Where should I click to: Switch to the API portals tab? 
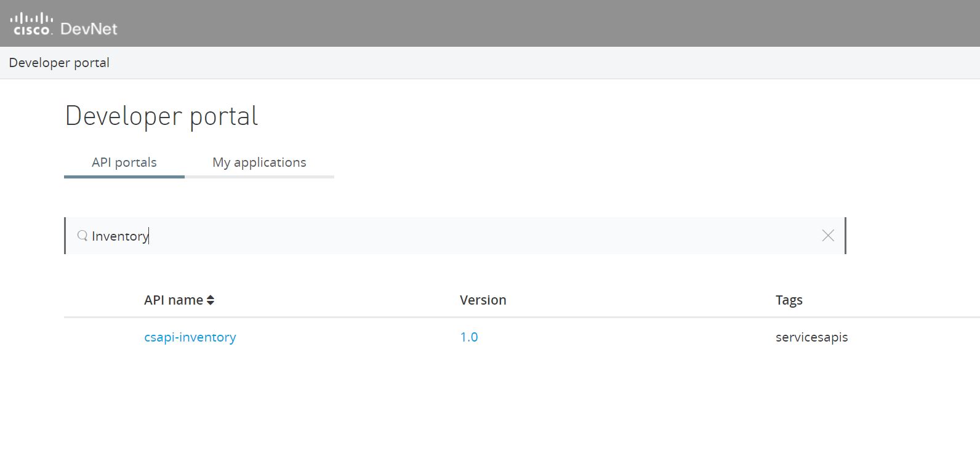tap(124, 162)
